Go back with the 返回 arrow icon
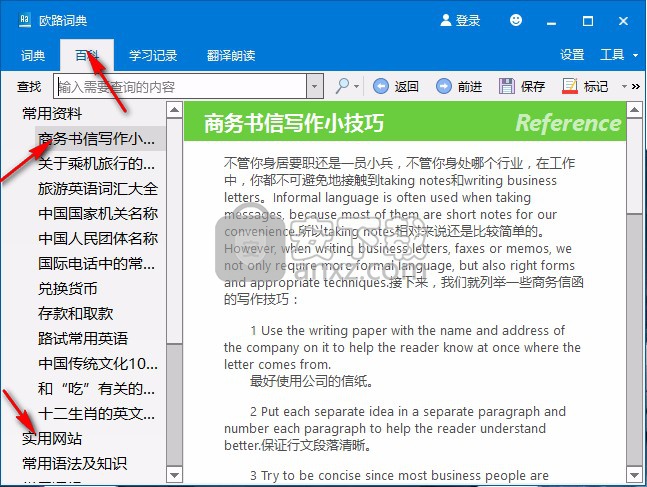 tap(380, 86)
